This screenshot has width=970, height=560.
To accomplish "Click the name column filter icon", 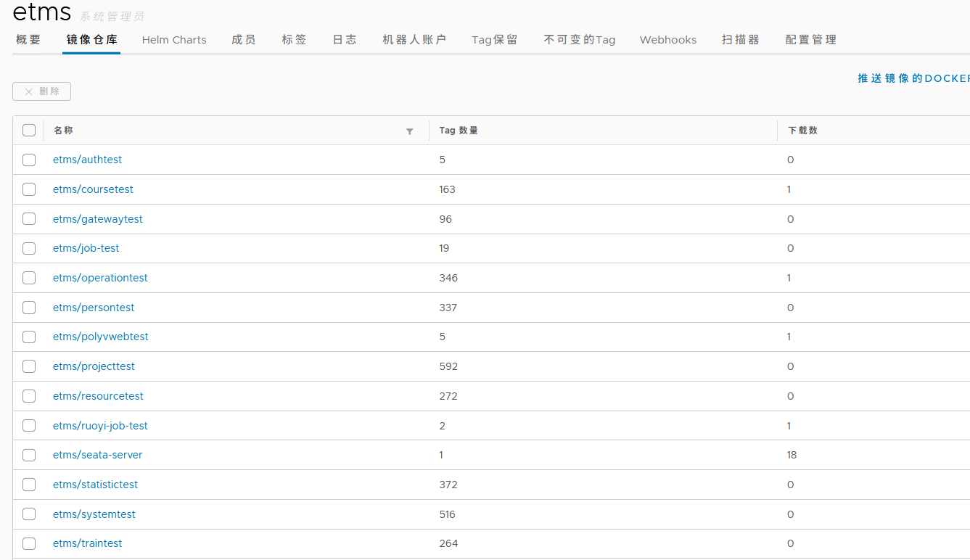I will coord(410,131).
